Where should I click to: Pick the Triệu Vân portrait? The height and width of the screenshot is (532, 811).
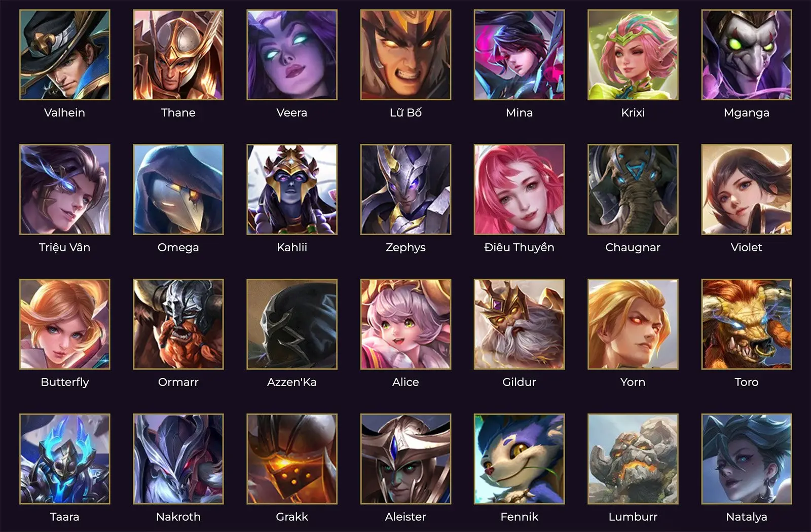click(64, 189)
